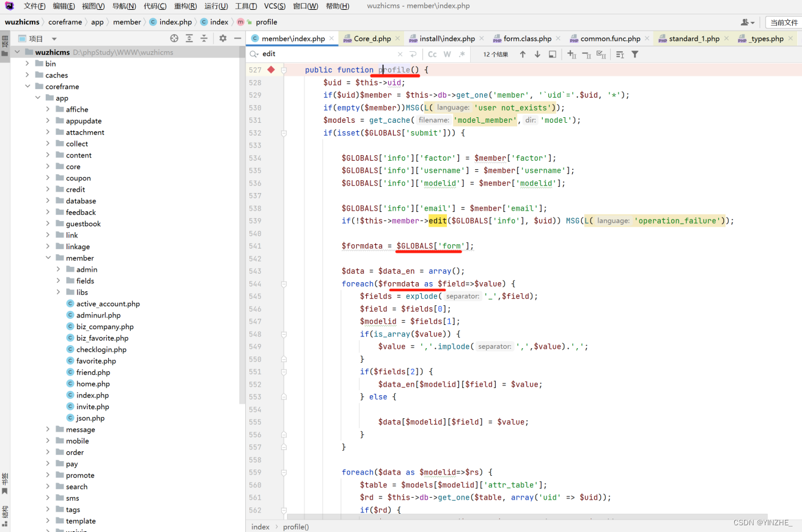Go to next search occurrence arrow
The height and width of the screenshot is (532, 802).
537,54
